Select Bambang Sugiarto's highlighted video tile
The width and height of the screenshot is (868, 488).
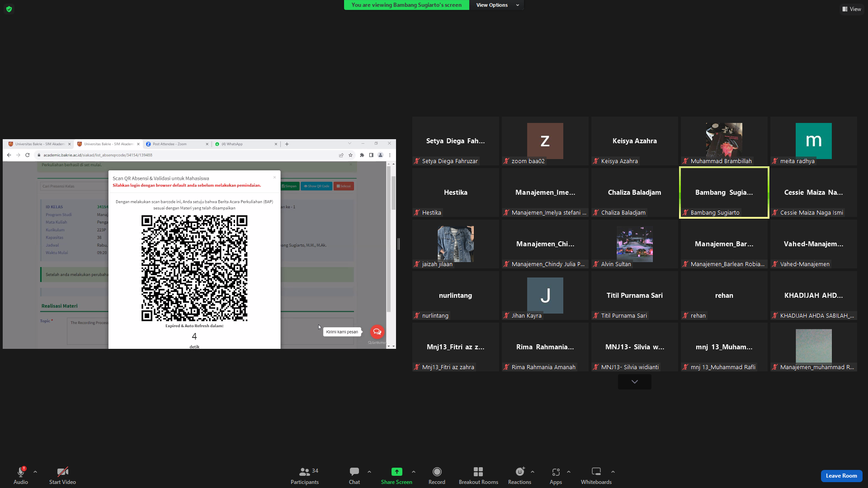[x=724, y=192]
